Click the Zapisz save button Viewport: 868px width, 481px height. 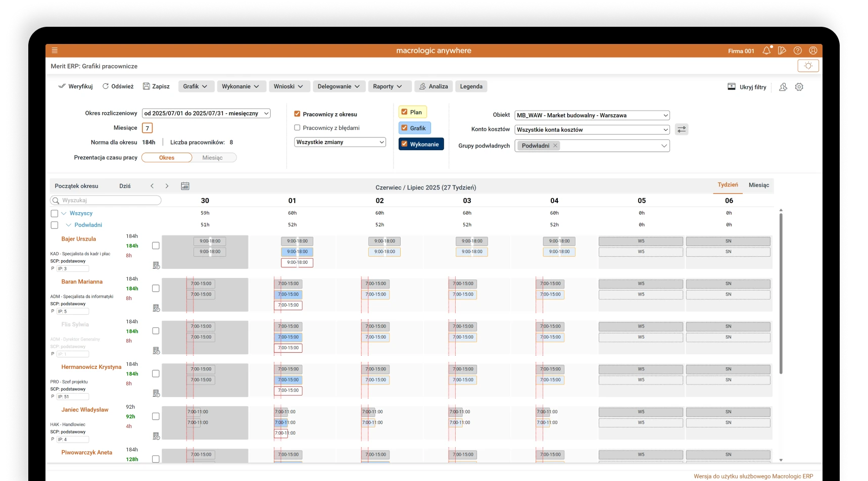156,86
